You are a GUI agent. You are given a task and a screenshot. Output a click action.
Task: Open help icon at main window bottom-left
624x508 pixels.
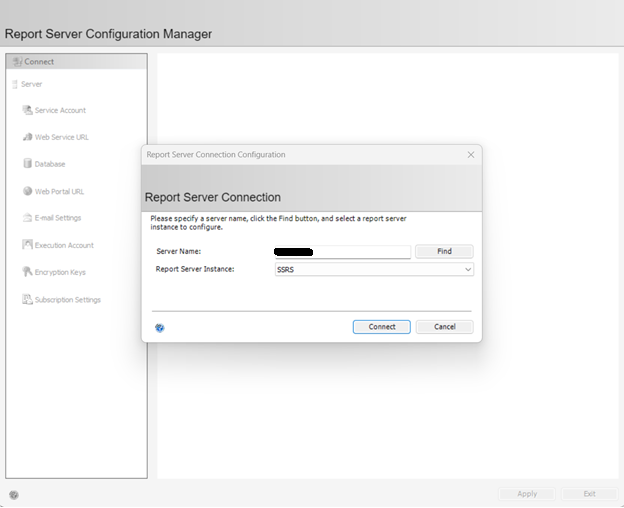(x=14, y=495)
